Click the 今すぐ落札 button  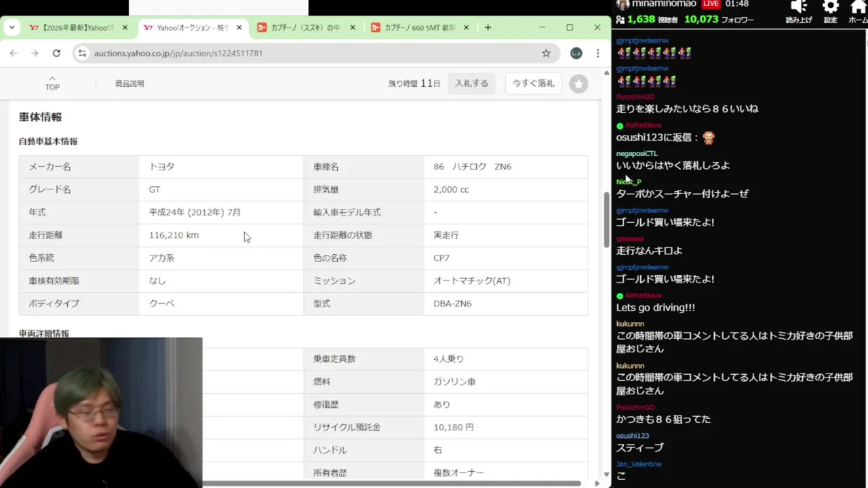point(533,83)
